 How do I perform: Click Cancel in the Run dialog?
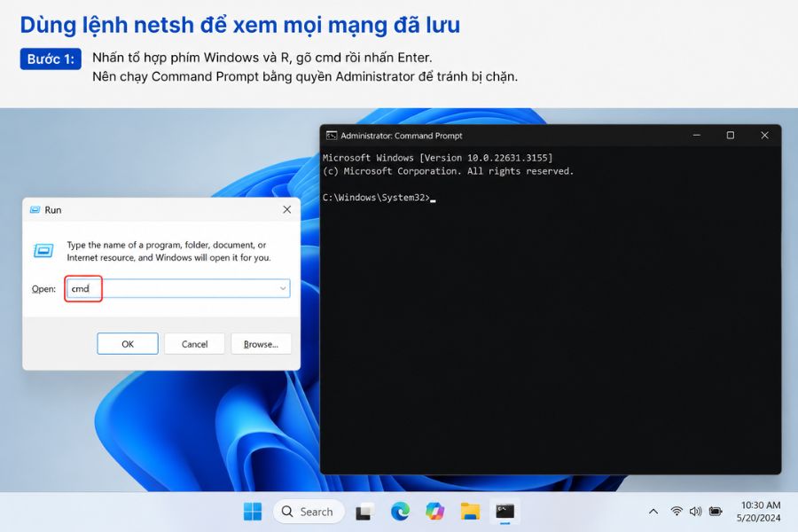tap(194, 344)
